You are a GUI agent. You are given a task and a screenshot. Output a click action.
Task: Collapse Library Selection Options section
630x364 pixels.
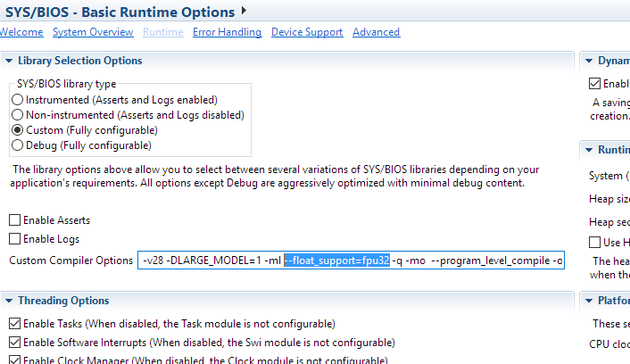click(9, 61)
